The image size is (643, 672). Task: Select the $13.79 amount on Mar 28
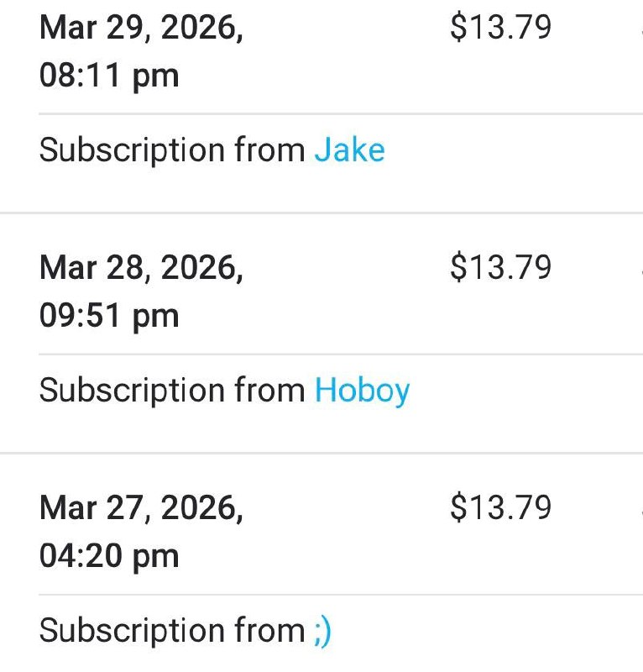(x=500, y=269)
